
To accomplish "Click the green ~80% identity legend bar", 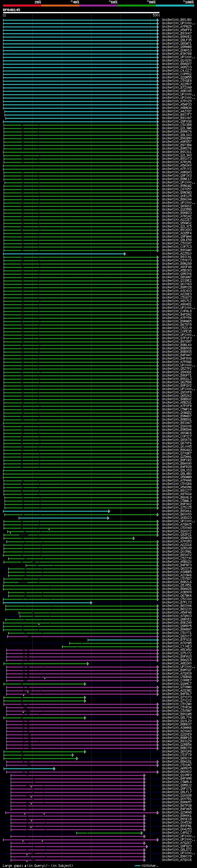I will tap(137, 6).
